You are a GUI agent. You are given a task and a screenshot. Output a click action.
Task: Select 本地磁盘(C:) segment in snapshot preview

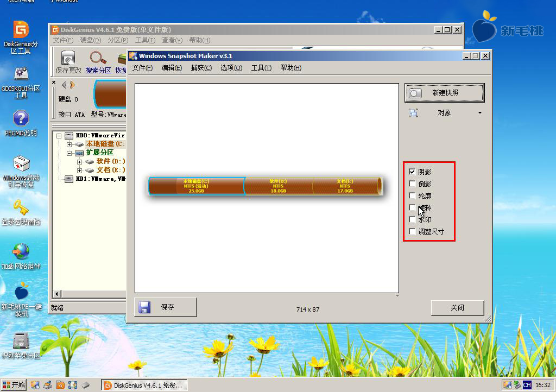(x=196, y=186)
